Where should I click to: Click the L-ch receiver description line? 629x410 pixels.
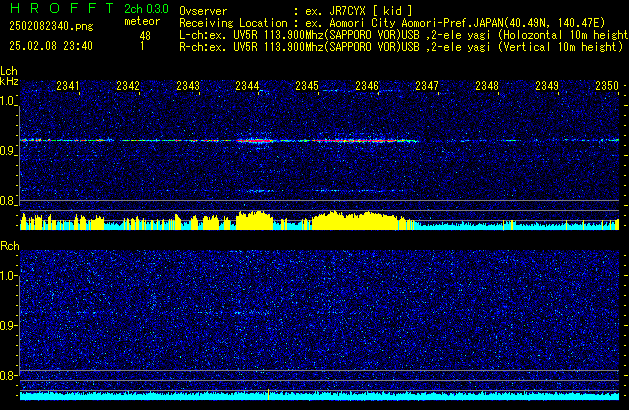[x=404, y=35]
